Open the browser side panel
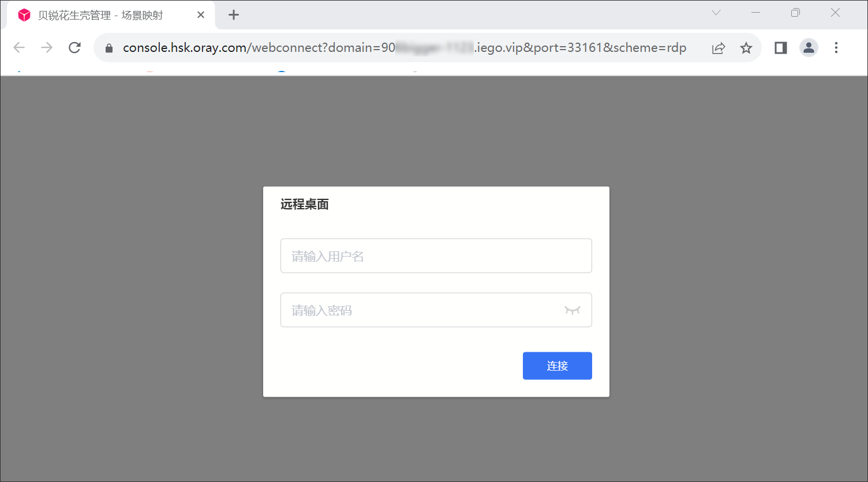The image size is (868, 482). pyautogui.click(x=780, y=48)
